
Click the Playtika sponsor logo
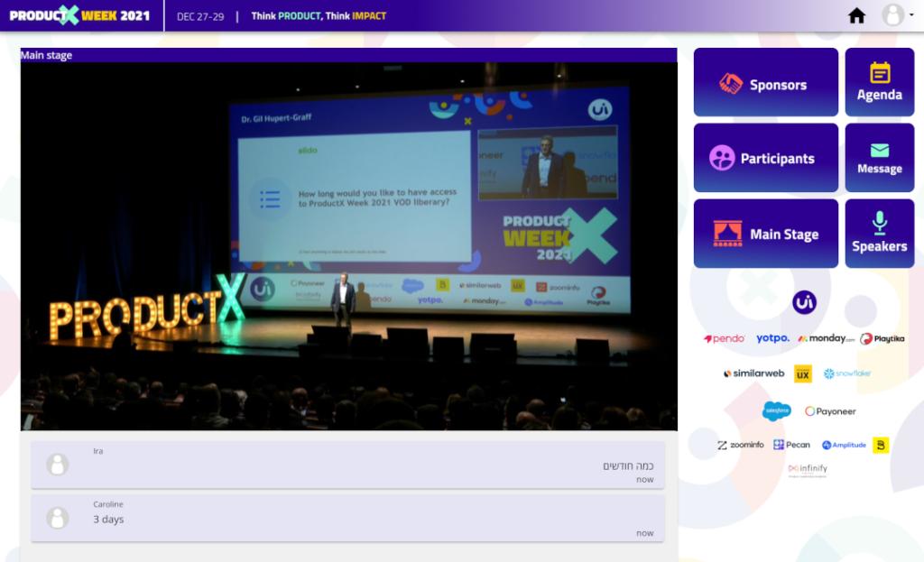point(882,338)
